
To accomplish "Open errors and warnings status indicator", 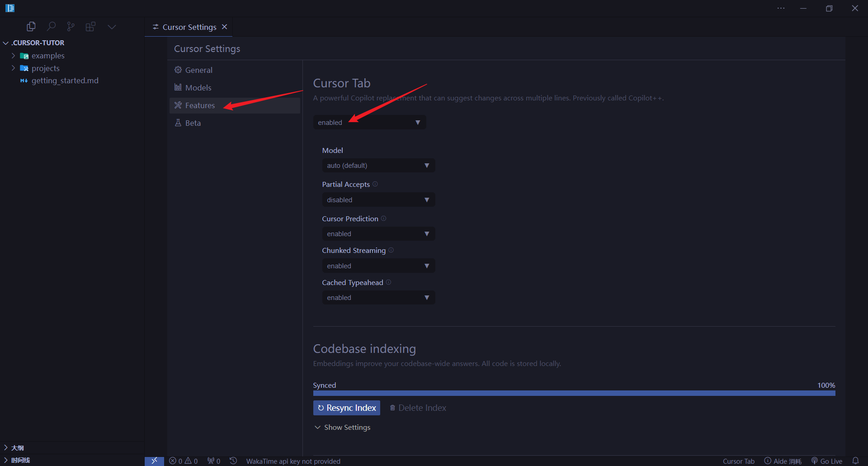I will pyautogui.click(x=184, y=461).
